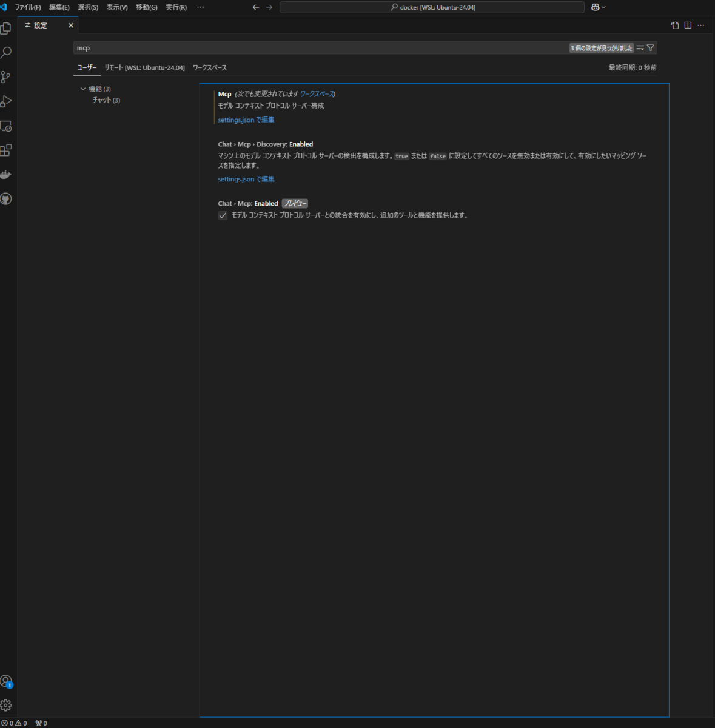The width and height of the screenshot is (715, 728).
Task: Open settings.json via the Mcp edit link
Action: [x=246, y=120]
